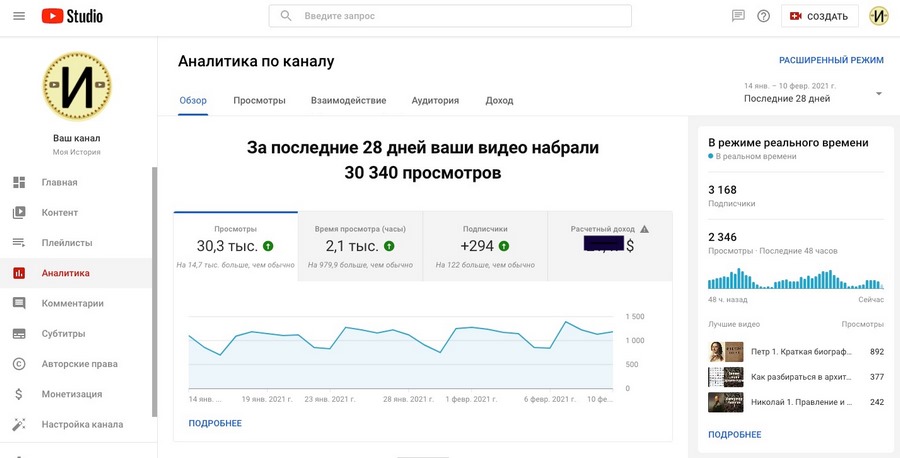Image resolution: width=900 pixels, height=458 pixels.
Task: Click the search input field
Action: pyautogui.click(x=450, y=16)
